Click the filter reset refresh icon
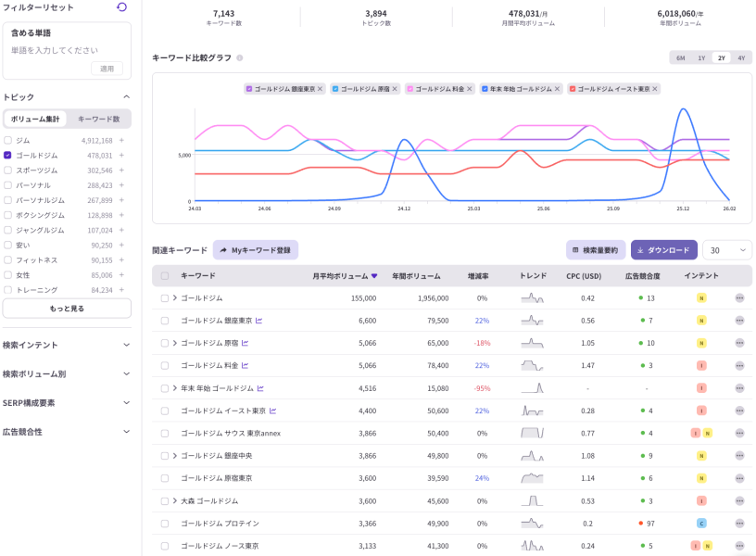756x556 pixels. click(121, 7)
